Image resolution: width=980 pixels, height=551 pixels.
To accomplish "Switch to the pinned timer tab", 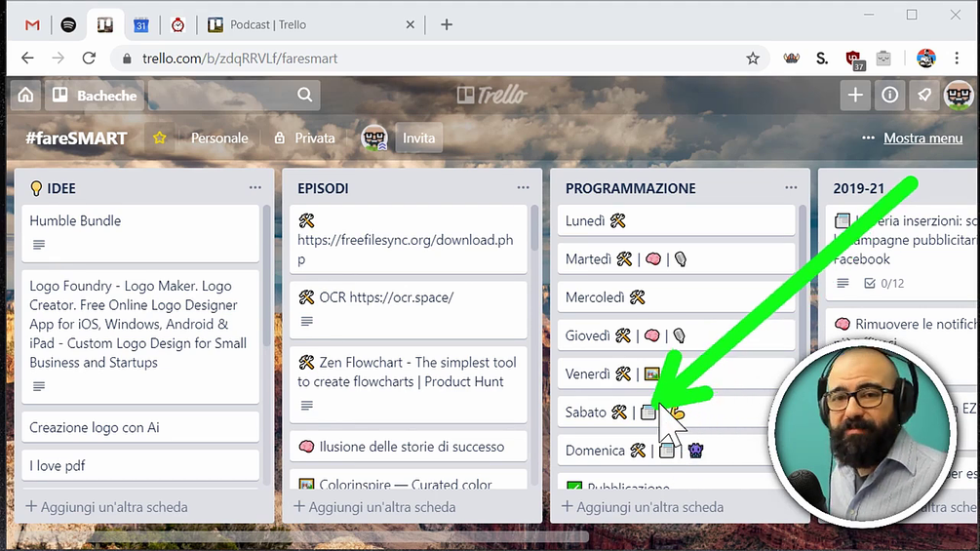I will tap(178, 25).
